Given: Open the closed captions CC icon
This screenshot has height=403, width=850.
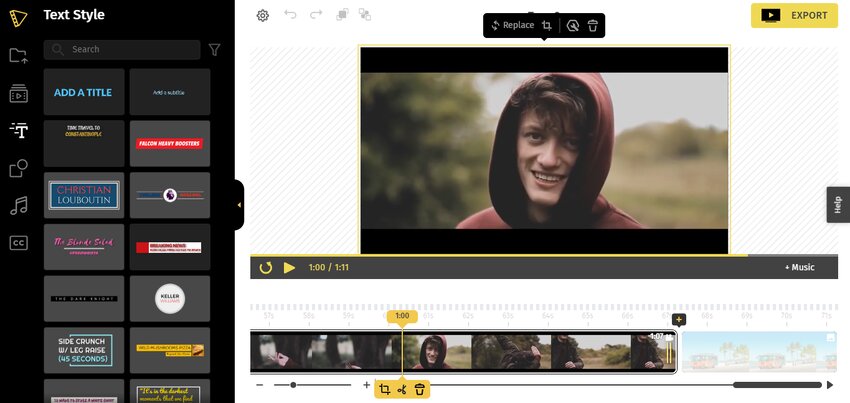Looking at the screenshot, I should 18,243.
